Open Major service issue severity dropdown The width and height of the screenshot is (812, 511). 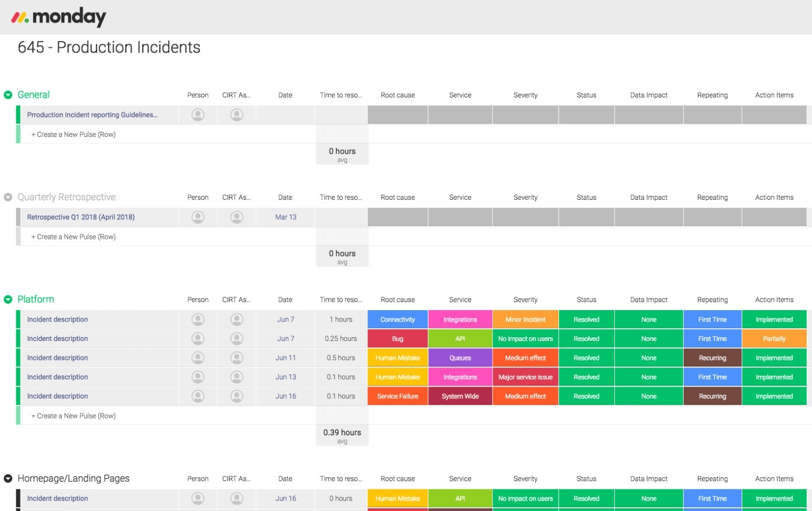(x=526, y=377)
